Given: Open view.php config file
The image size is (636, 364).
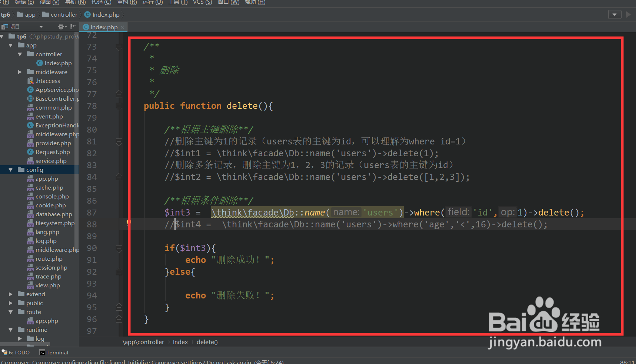Looking at the screenshot, I should click(44, 285).
